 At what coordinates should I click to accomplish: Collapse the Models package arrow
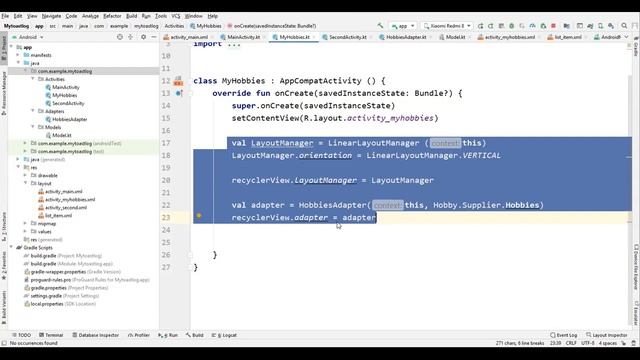click(33, 127)
